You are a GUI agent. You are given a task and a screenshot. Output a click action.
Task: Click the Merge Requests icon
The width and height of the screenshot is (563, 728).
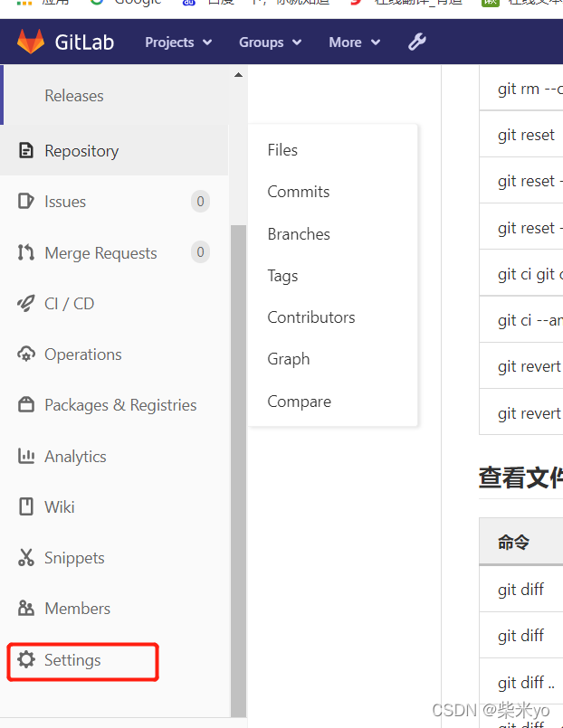tap(26, 252)
